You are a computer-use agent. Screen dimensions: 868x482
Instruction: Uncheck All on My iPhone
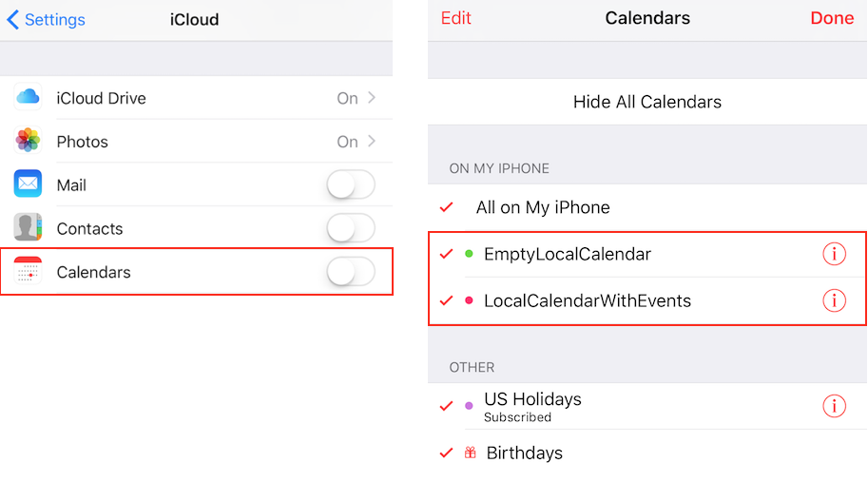447,207
